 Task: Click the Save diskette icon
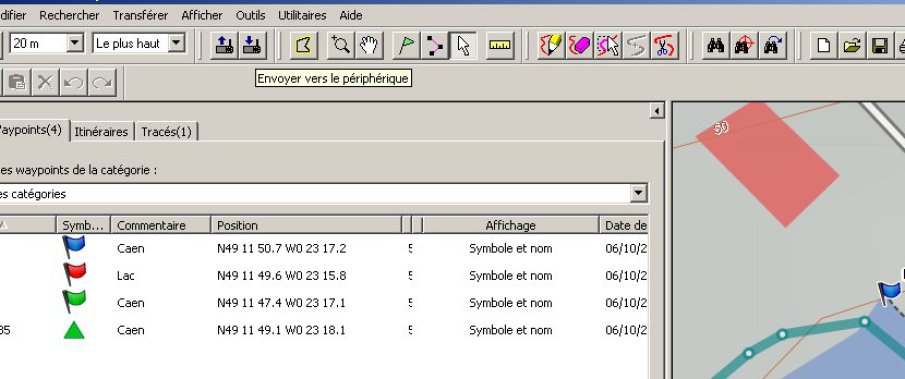[880, 45]
